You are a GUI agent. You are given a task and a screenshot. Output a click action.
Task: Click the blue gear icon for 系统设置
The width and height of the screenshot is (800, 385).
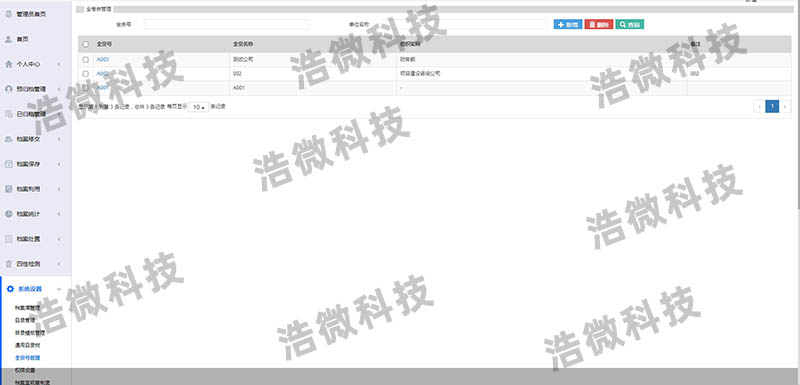[10, 289]
